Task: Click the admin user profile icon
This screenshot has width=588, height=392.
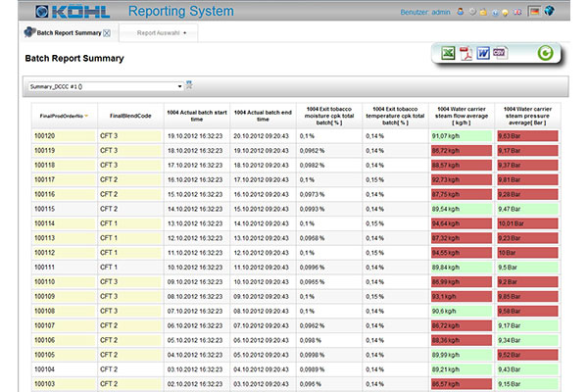Action: click(461, 12)
